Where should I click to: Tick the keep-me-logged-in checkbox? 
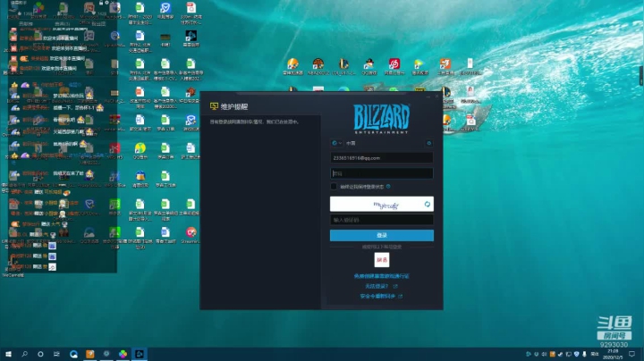click(x=334, y=187)
